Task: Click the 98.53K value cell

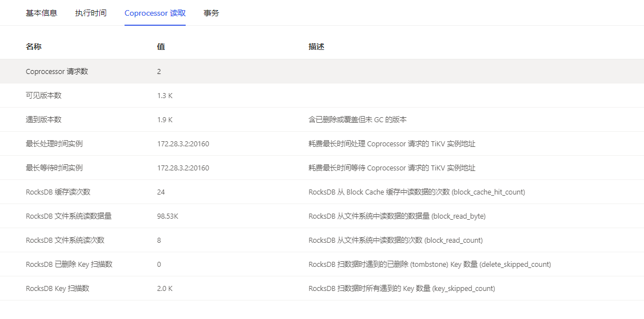Action: (168, 216)
